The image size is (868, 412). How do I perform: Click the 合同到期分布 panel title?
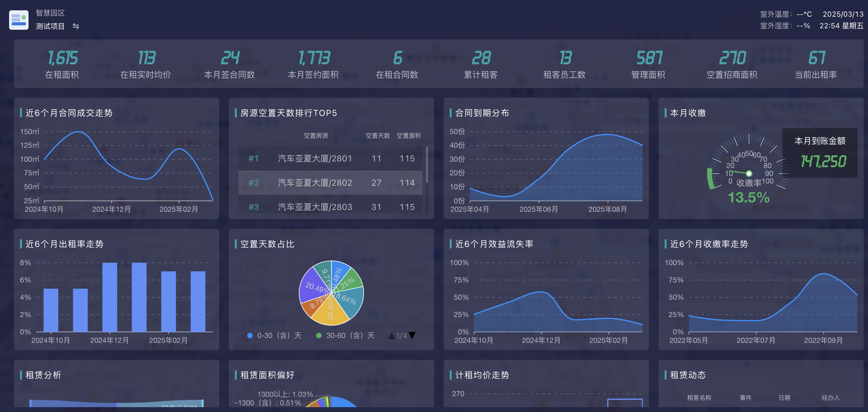pyautogui.click(x=482, y=113)
